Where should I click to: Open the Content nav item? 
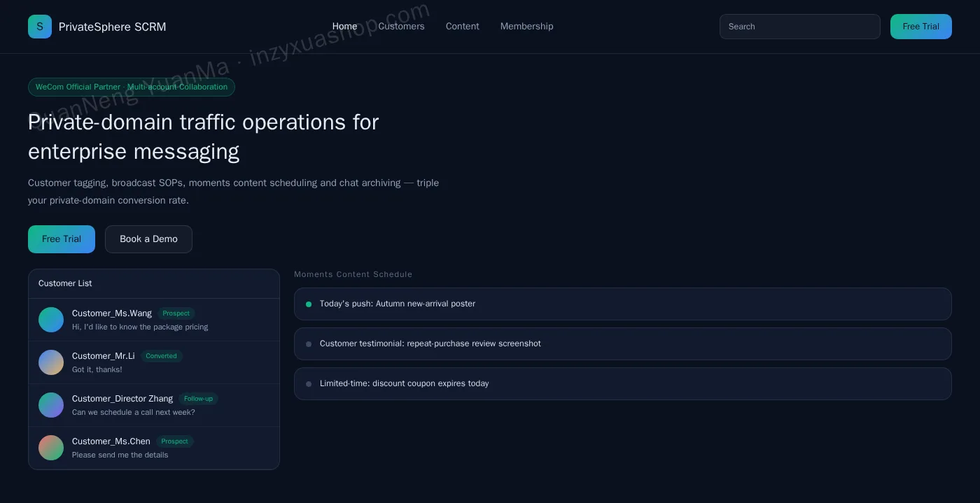[x=463, y=27]
